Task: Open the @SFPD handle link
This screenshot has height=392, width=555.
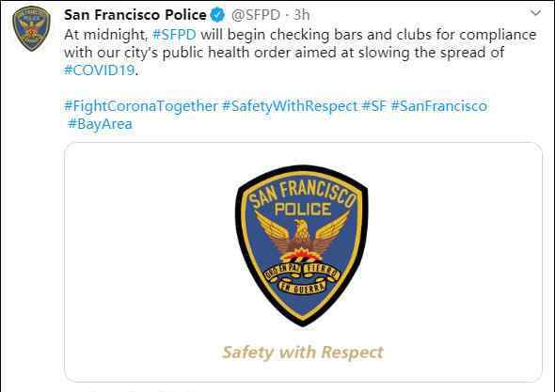Action: [x=256, y=15]
